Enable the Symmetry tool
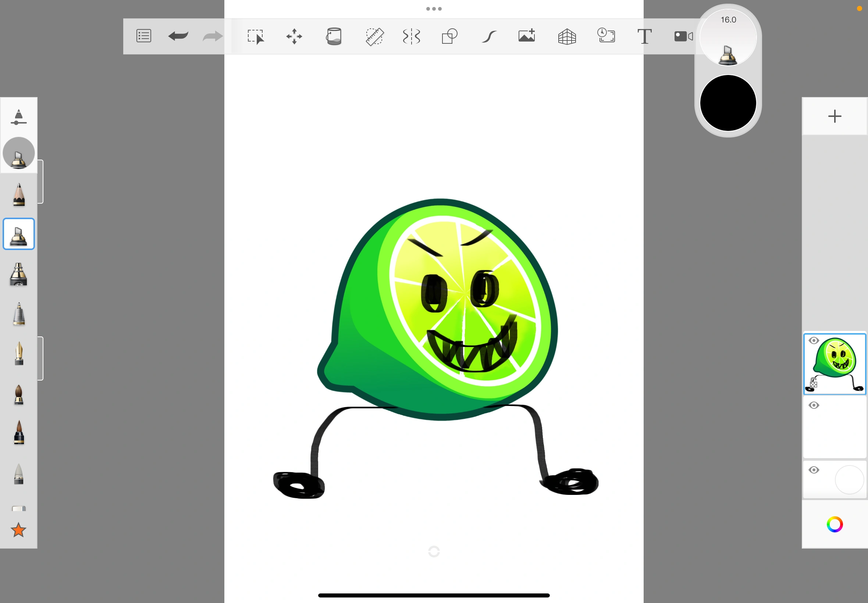The width and height of the screenshot is (868, 603). [411, 36]
